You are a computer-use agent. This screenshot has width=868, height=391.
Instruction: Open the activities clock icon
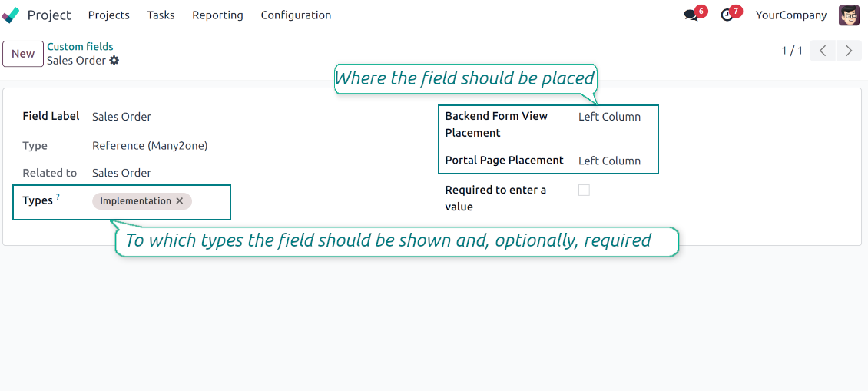[727, 15]
